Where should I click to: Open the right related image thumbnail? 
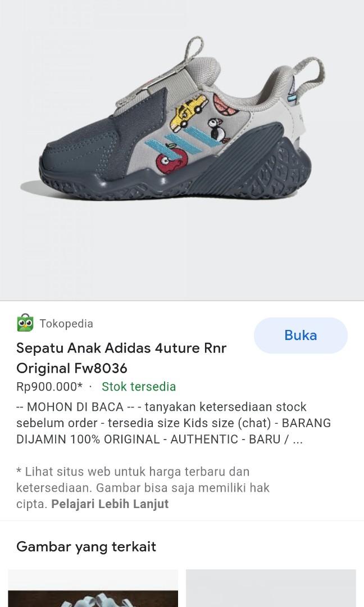(x=271, y=588)
